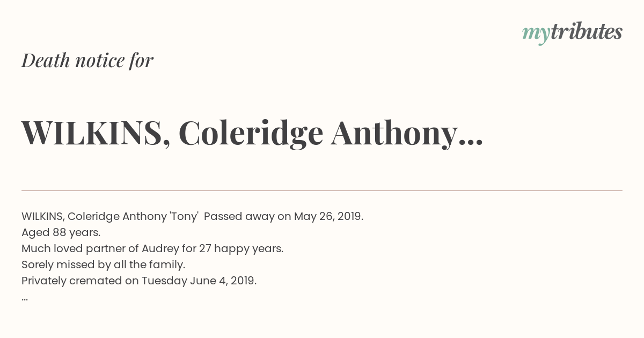Click the 'Tony' nickname in notice text

point(184,217)
